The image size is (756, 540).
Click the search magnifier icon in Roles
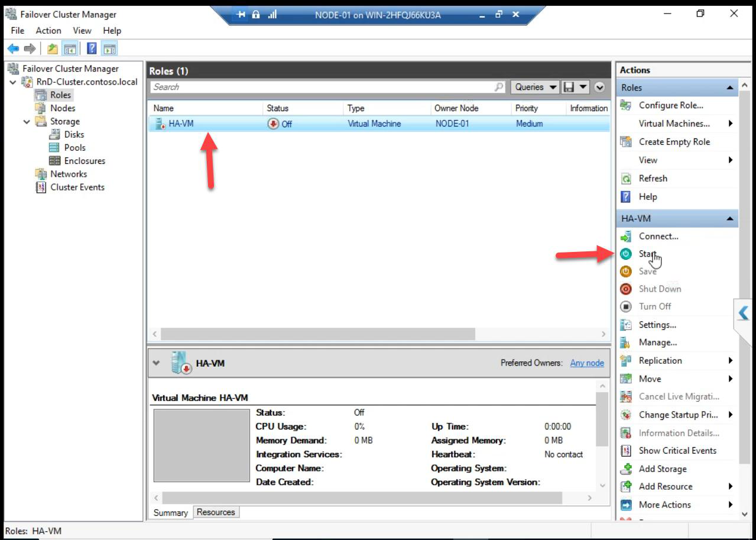(x=499, y=87)
